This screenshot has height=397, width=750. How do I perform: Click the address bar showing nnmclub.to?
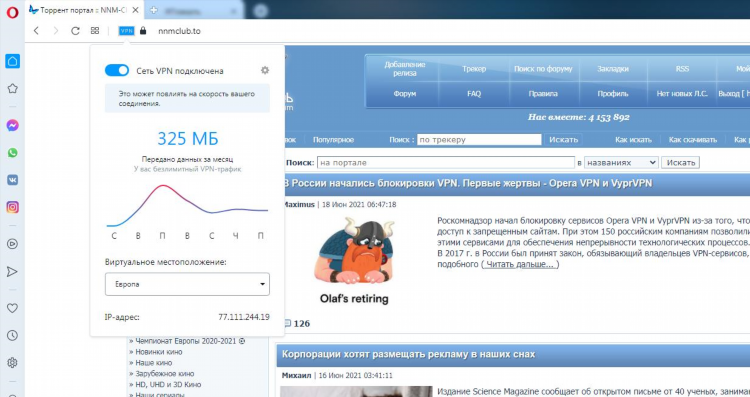179,31
